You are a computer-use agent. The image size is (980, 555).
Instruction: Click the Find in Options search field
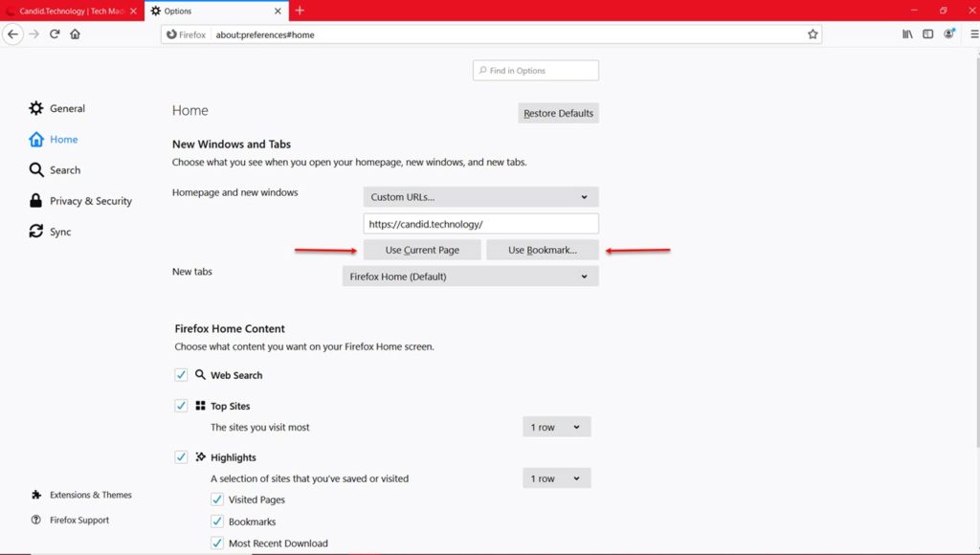(x=536, y=71)
